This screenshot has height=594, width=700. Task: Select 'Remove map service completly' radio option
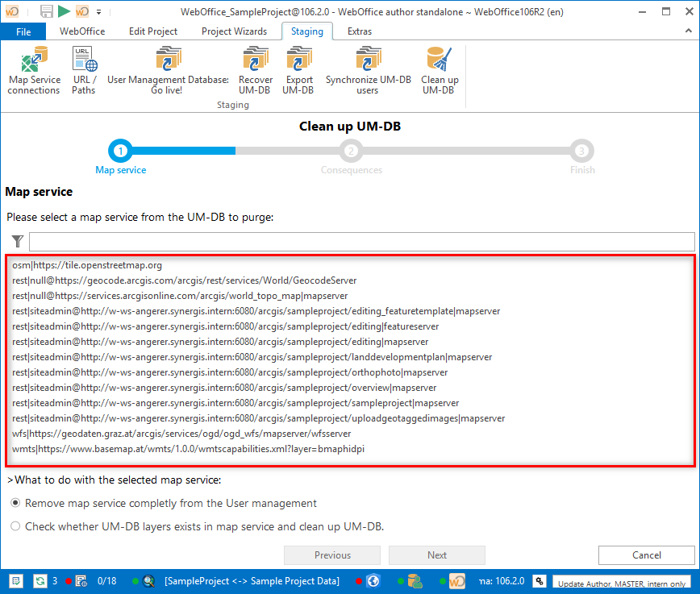(15, 503)
